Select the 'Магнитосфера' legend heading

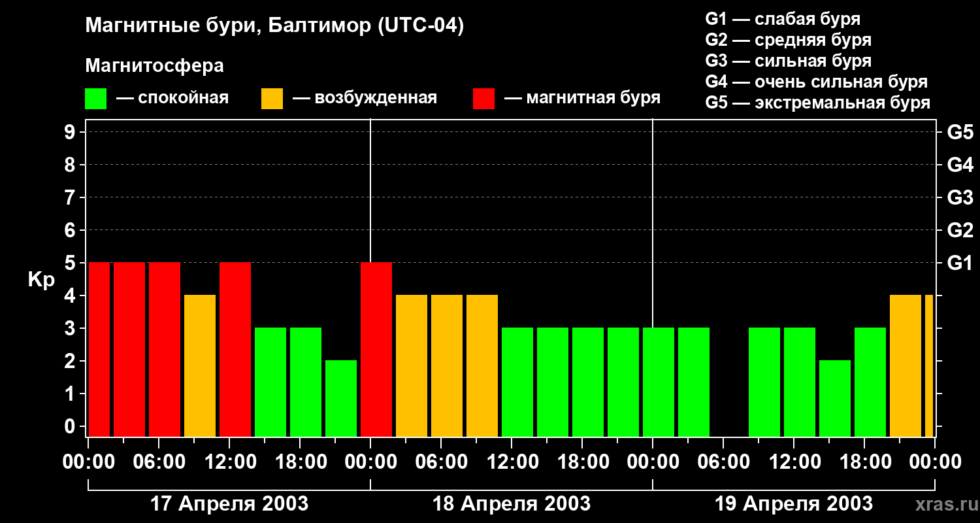pyautogui.click(x=154, y=66)
